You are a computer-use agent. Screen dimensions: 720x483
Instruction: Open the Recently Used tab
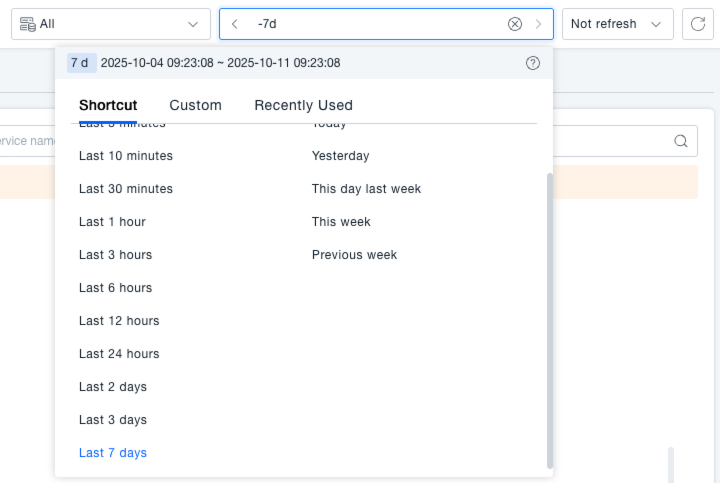[x=303, y=105]
